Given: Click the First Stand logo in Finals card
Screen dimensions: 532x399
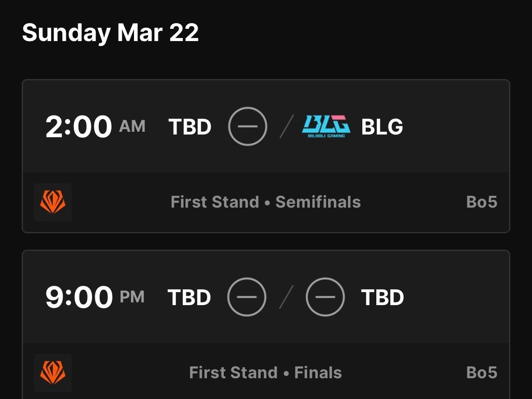Looking at the screenshot, I should pyautogui.click(x=53, y=373).
